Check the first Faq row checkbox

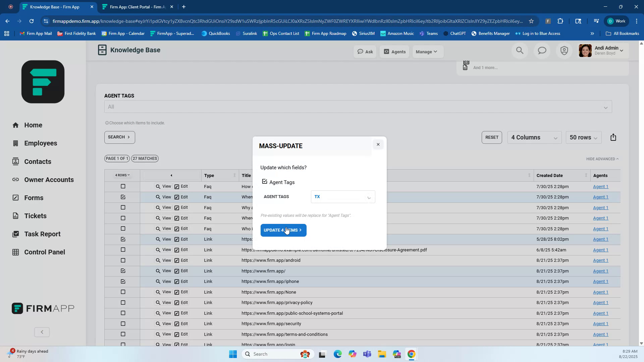tap(123, 186)
